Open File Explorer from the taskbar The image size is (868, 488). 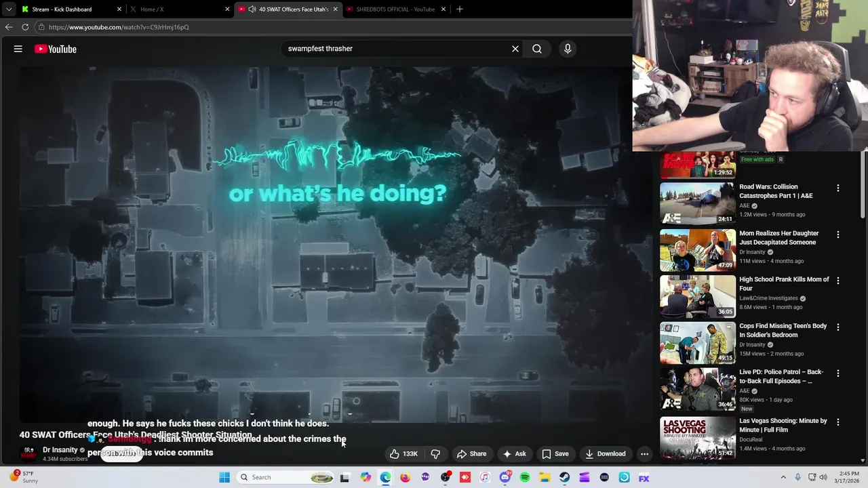(545, 477)
